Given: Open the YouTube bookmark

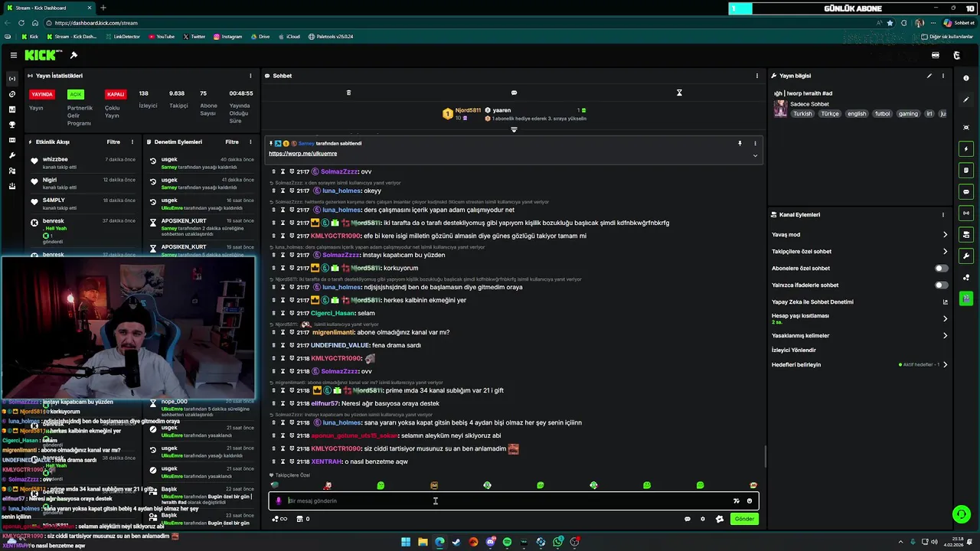Looking at the screenshot, I should pos(162,37).
